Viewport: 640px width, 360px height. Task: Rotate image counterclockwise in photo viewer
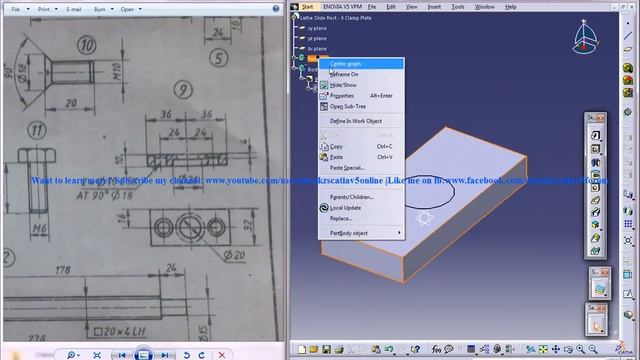pos(187,355)
